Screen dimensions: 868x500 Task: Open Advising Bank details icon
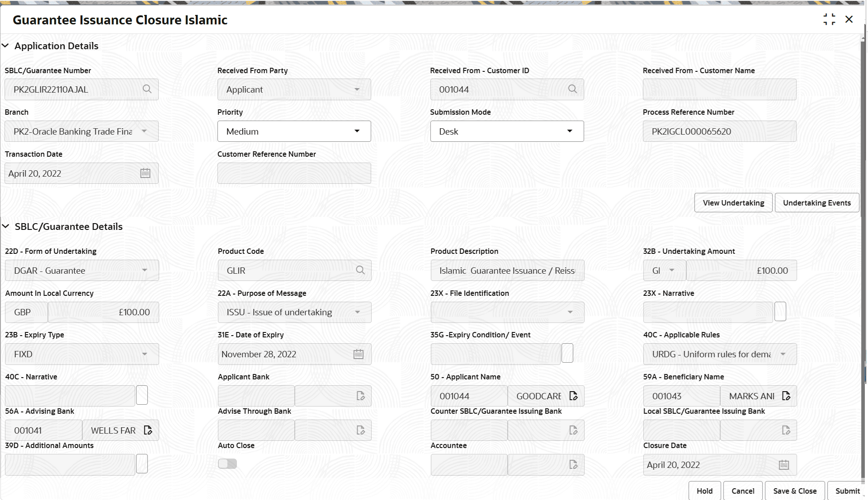coord(147,430)
